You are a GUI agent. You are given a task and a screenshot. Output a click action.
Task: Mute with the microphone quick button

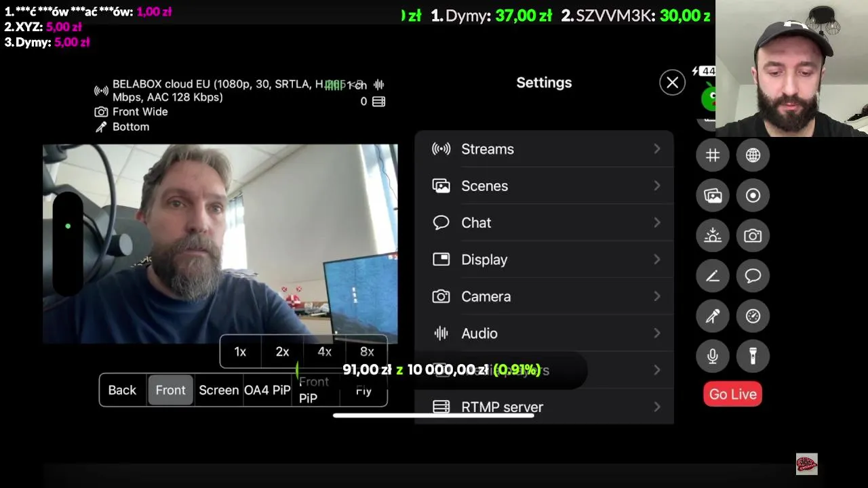pyautogui.click(x=713, y=356)
